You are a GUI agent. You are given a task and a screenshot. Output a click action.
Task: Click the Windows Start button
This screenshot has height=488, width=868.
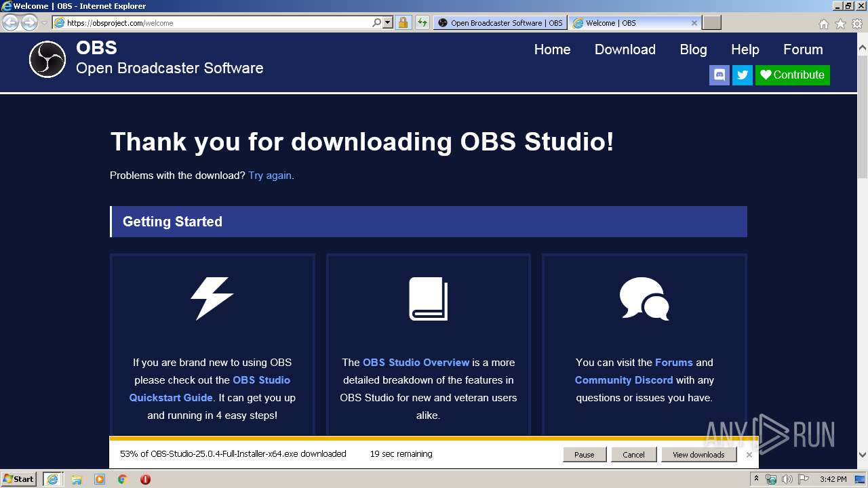coord(18,479)
